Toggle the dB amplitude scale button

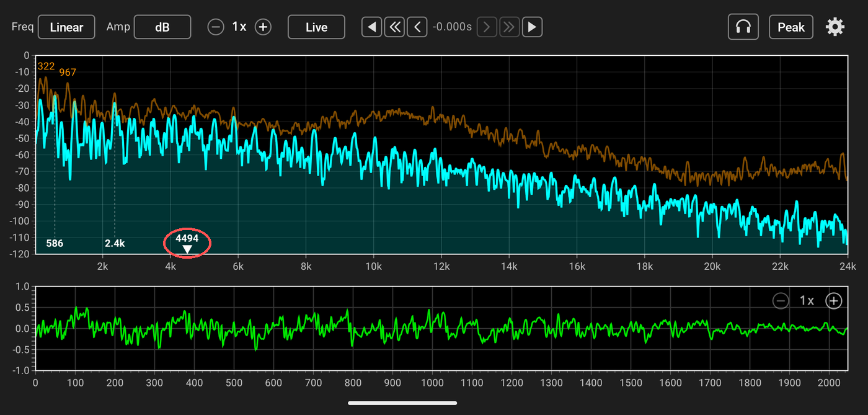(162, 27)
